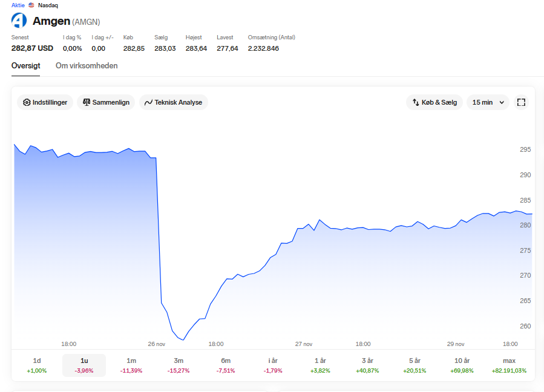Click the Amgen stock name heading
544x392 pixels.
click(51, 21)
